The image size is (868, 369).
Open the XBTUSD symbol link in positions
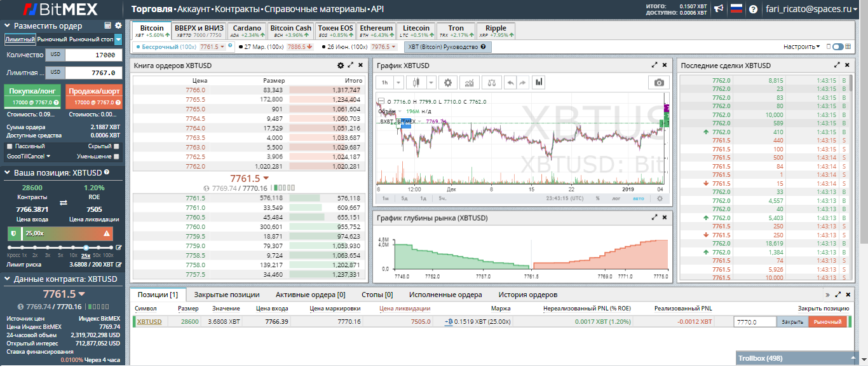tap(149, 322)
